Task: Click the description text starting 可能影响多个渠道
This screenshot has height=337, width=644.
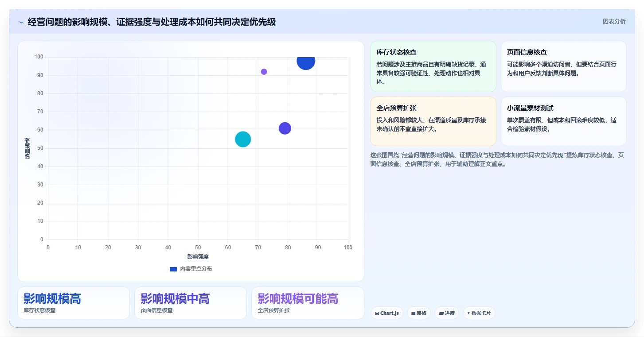Action: click(562, 69)
